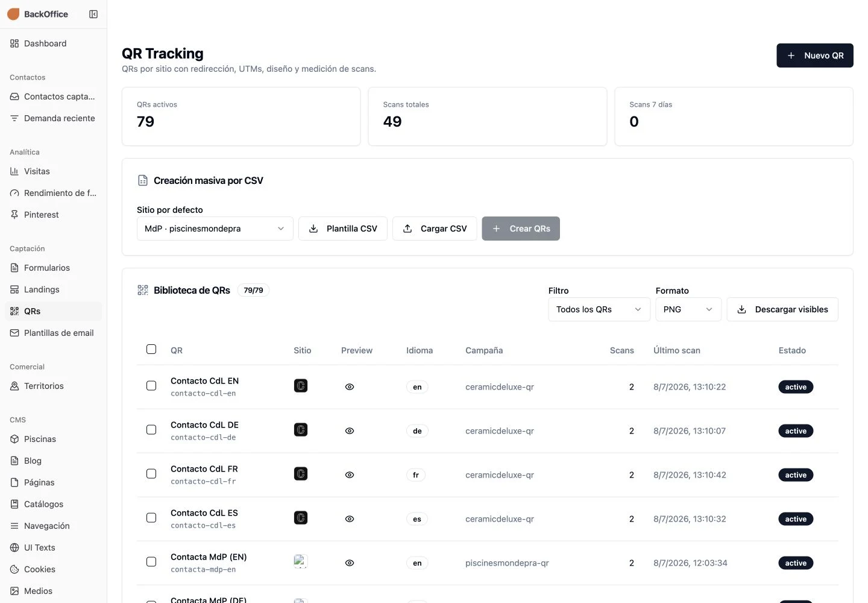Open the Todos los QRs filter dropdown
868x603 pixels.
(x=599, y=309)
